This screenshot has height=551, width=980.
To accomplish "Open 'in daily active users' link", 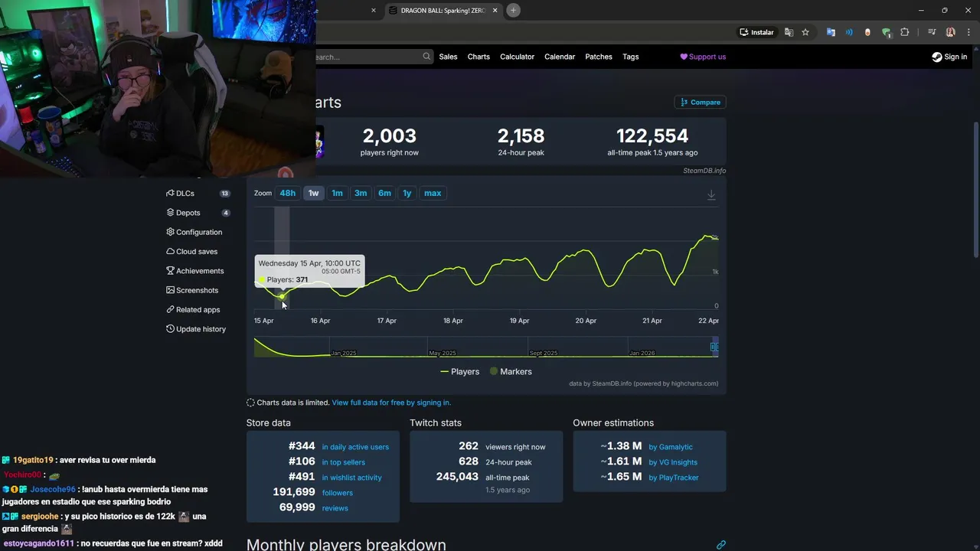I will tap(355, 447).
